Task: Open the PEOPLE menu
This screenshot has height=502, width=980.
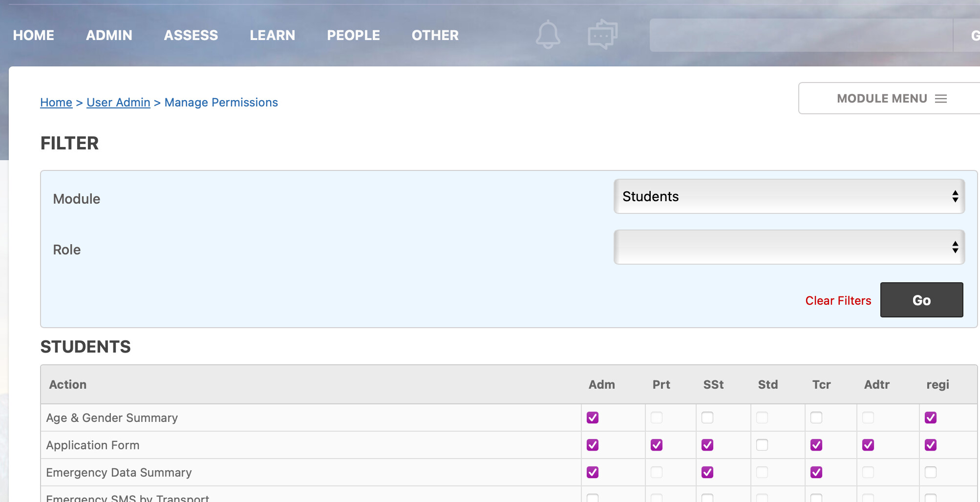Action: pos(354,35)
